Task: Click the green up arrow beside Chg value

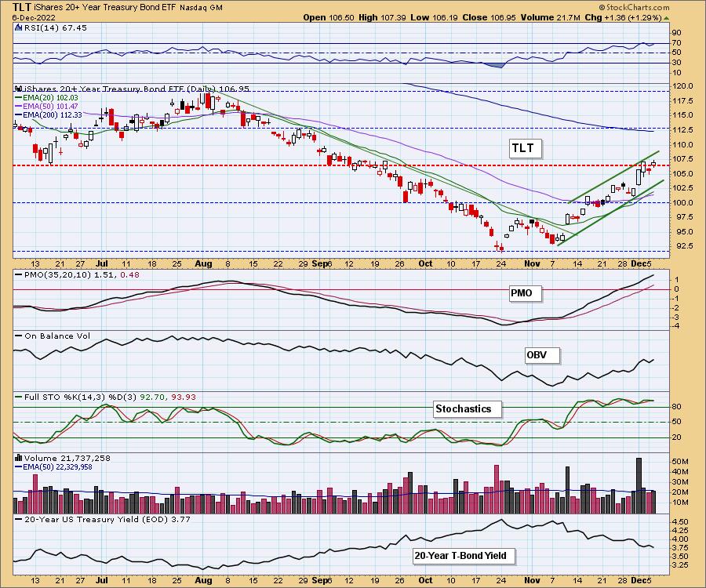Action: pos(666,18)
